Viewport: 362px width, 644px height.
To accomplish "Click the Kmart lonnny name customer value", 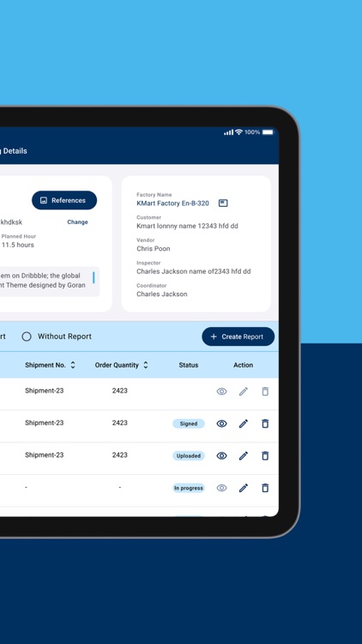I will (x=187, y=226).
